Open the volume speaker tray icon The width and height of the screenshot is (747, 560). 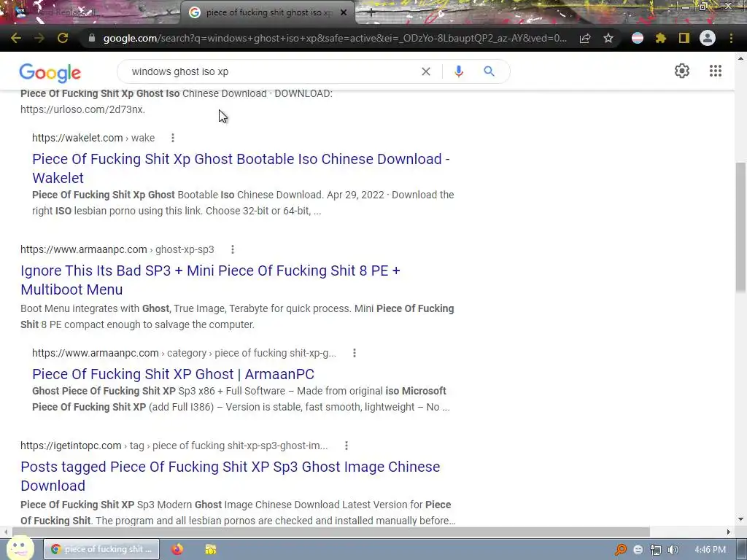[x=673, y=550]
